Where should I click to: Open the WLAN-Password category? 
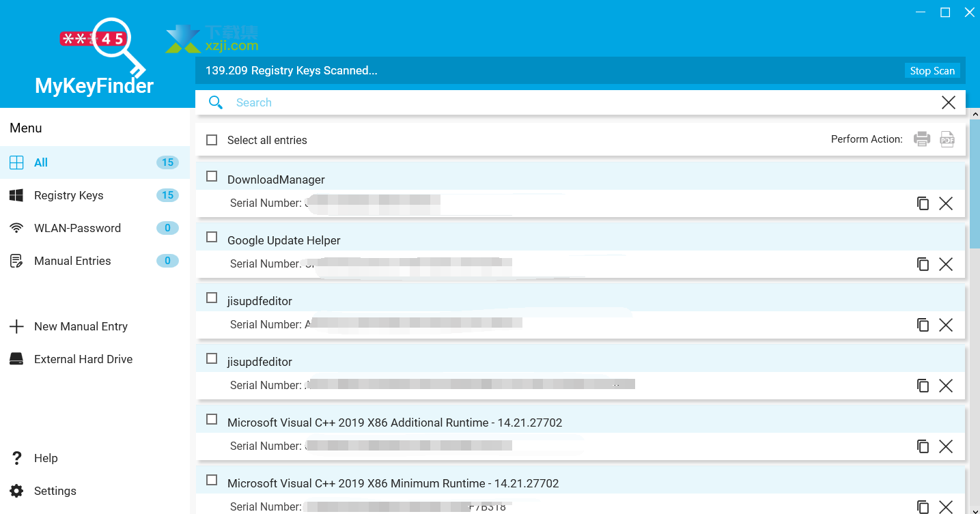95,228
